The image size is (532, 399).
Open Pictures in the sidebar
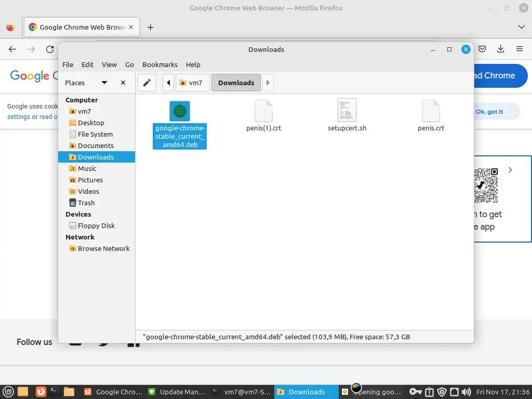point(97,180)
